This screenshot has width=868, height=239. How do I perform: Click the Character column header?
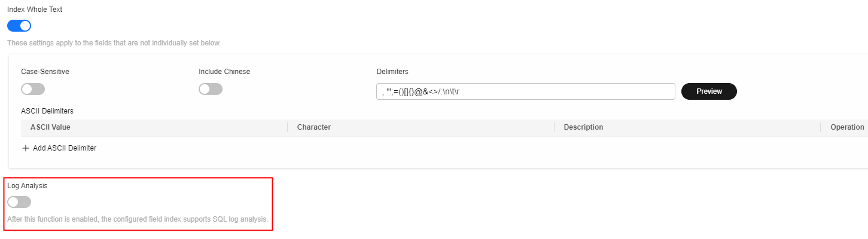pos(313,127)
